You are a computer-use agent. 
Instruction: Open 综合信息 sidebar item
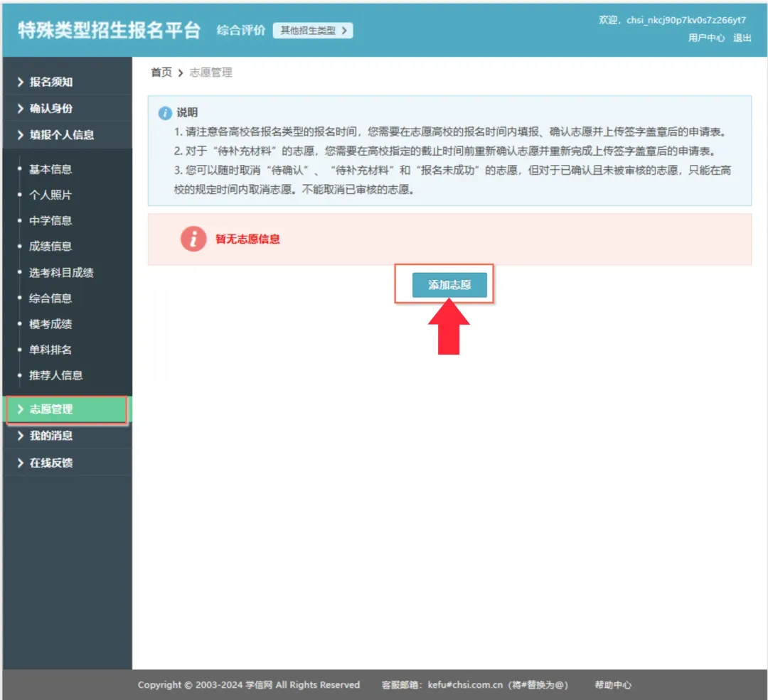tap(50, 298)
